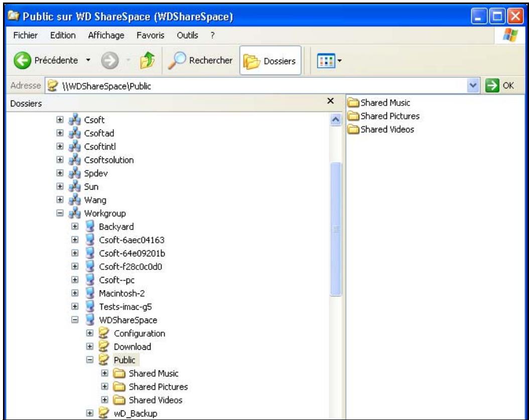Select the Csoft-64e09201b computer icon
Image resolution: width=529 pixels, height=420 pixels.
pos(90,253)
